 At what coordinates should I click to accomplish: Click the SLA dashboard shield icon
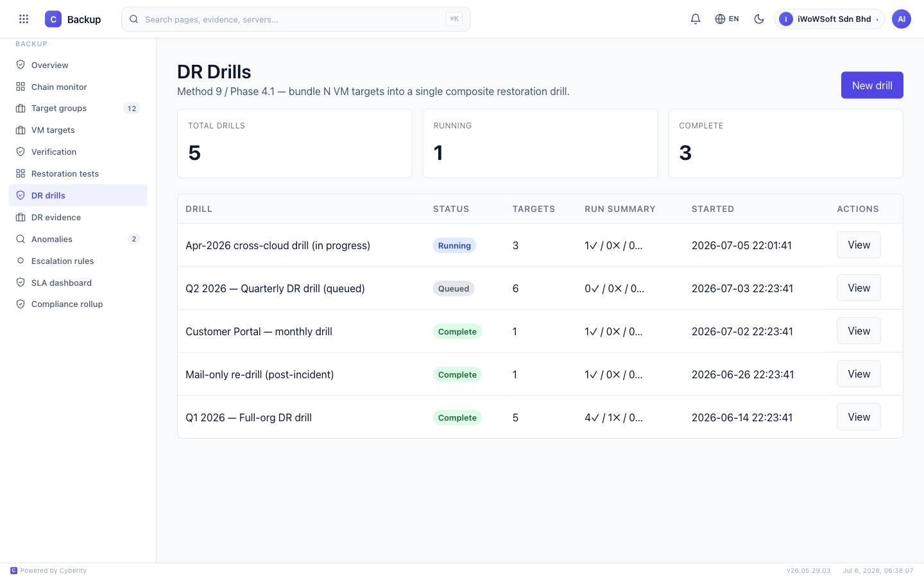pos(21,283)
